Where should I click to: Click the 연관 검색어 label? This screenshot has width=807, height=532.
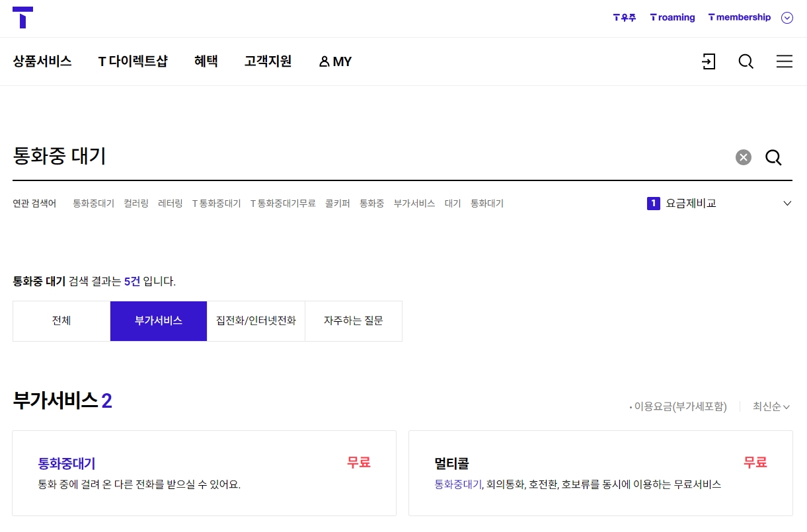pos(34,204)
